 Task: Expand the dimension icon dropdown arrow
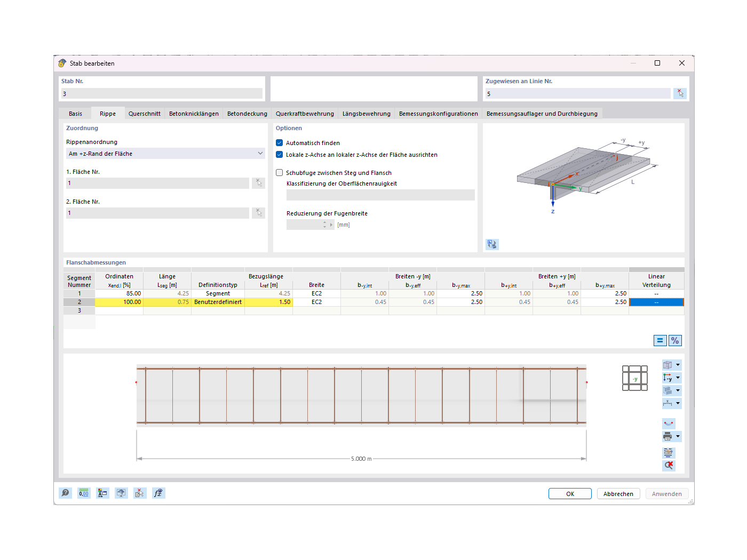(x=678, y=403)
